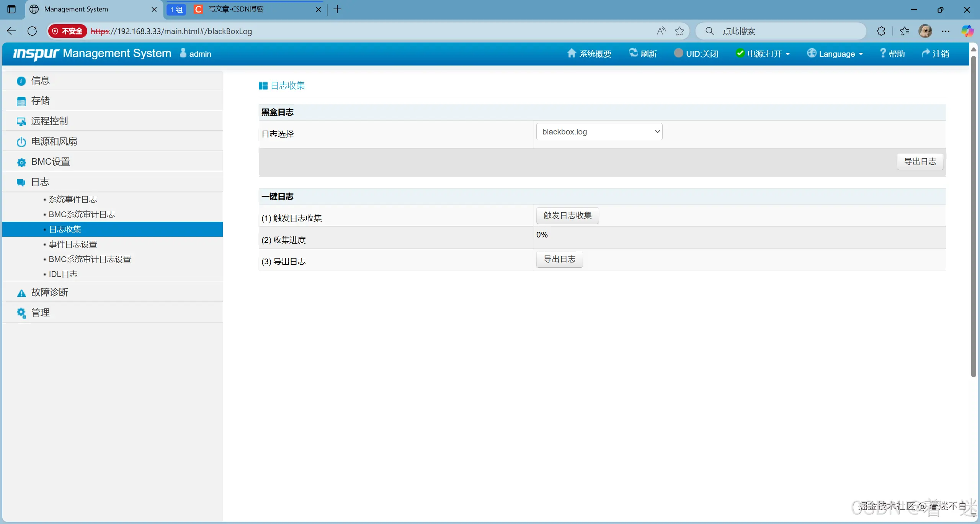The image size is (980, 524).
Task: Click the home icon for 系统概要
Action: pos(571,53)
